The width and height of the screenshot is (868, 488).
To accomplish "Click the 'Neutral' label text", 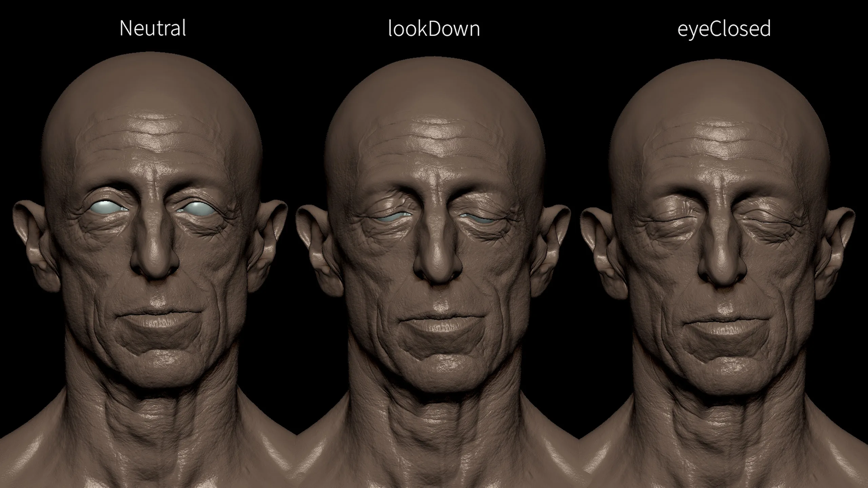I will pos(153,28).
